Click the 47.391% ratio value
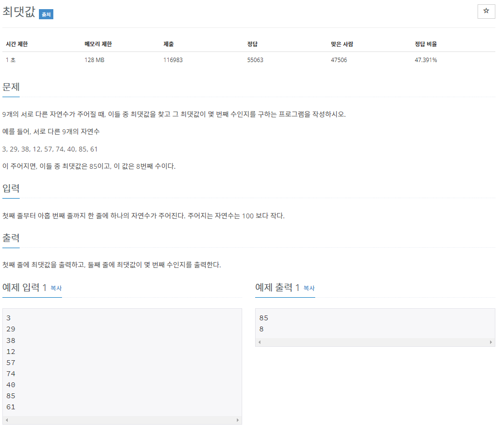 (x=426, y=60)
